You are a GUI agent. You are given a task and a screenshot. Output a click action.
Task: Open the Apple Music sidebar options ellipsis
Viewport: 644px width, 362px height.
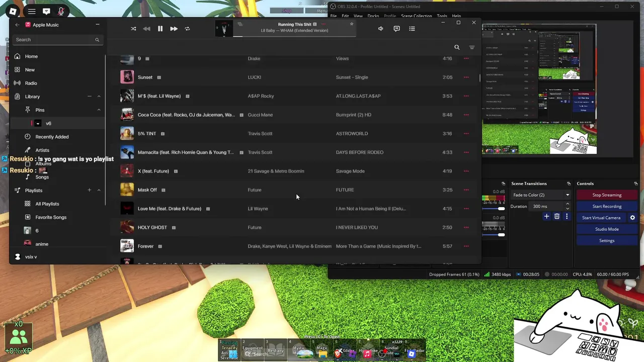98,25
